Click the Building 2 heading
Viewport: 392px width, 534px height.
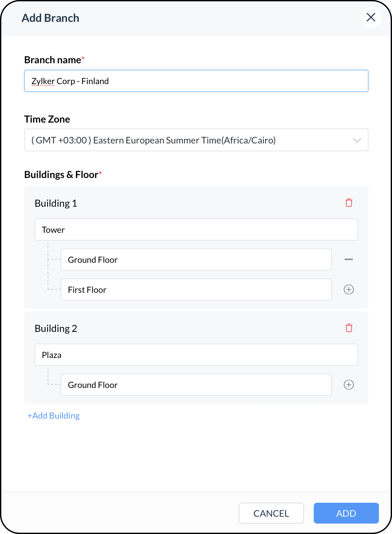[56, 329]
